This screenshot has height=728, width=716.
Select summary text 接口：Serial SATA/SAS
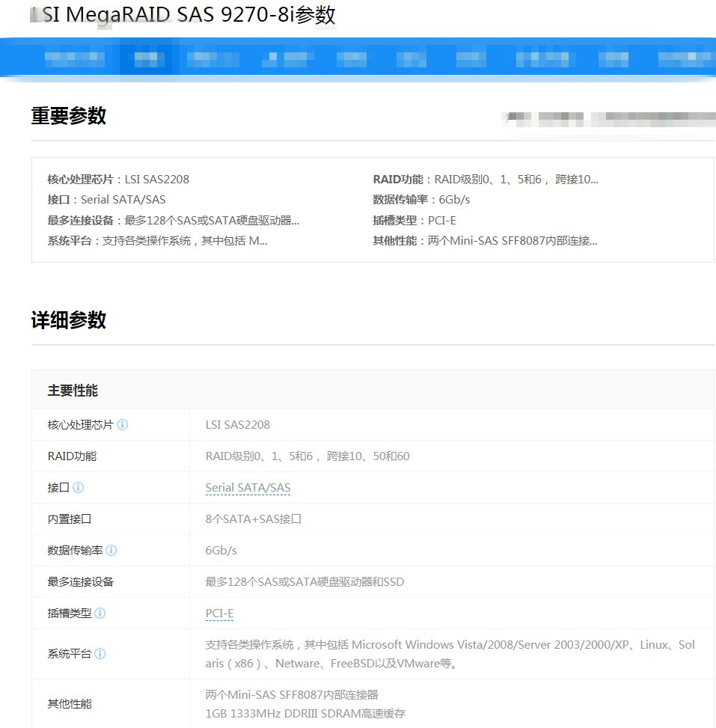[106, 200]
